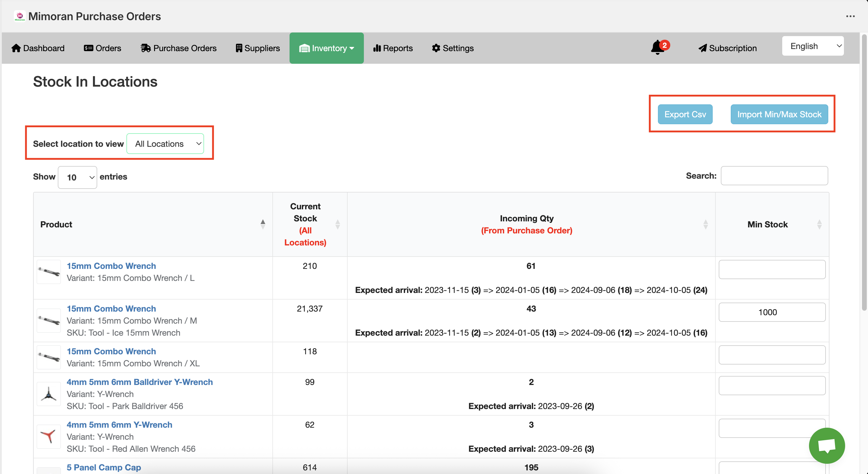Sort by Current Stock column arrows

click(x=337, y=224)
